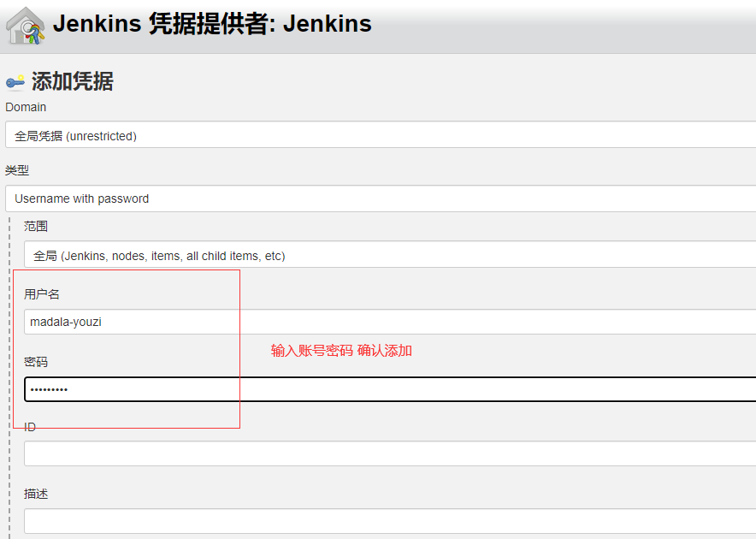Click into the empty 描述 field

[390, 521]
